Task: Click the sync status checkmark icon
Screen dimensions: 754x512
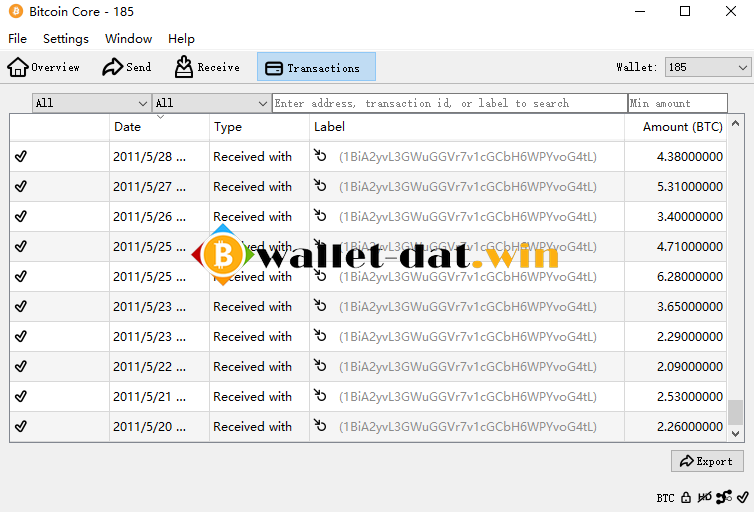Action: pos(743,497)
